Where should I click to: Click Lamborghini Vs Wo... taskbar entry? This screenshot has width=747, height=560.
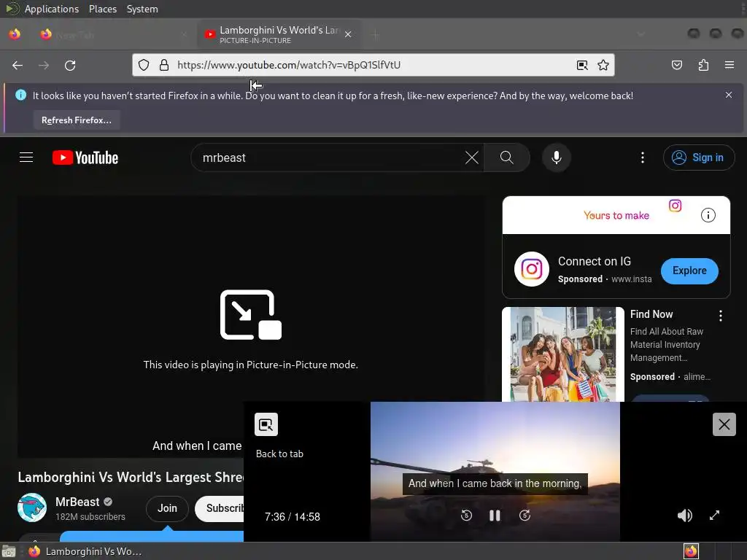coord(86,551)
